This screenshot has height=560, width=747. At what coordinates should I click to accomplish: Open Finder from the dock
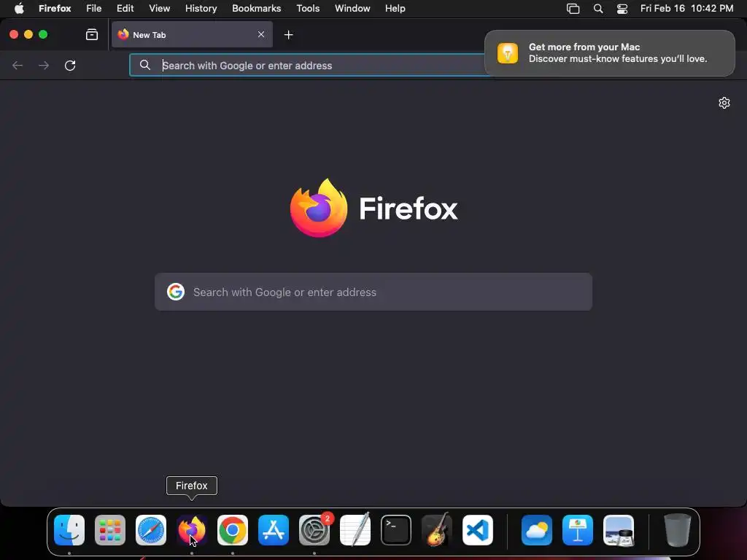pyautogui.click(x=69, y=530)
